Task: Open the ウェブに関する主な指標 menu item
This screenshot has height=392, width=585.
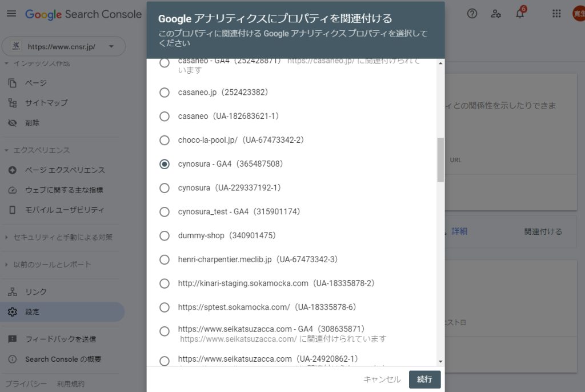Action: (x=62, y=190)
